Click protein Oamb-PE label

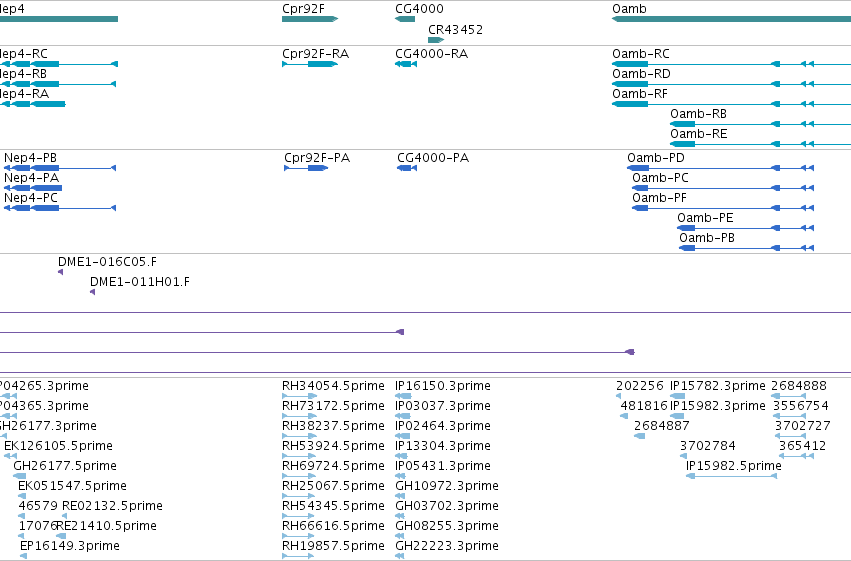705,218
